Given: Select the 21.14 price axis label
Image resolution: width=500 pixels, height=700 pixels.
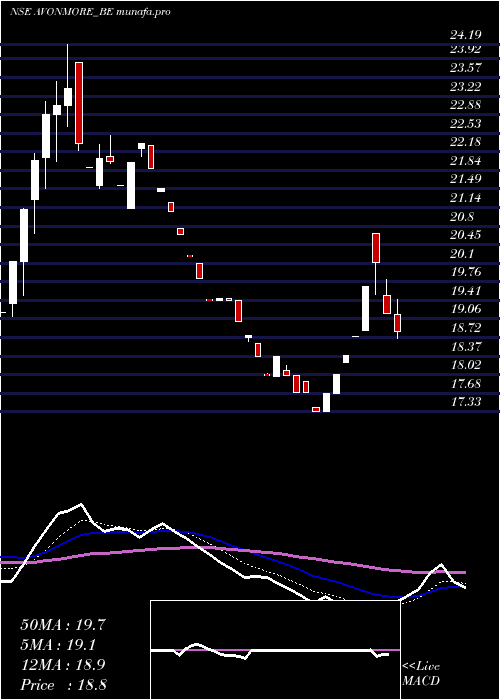Looking at the screenshot, I should pos(465,198).
